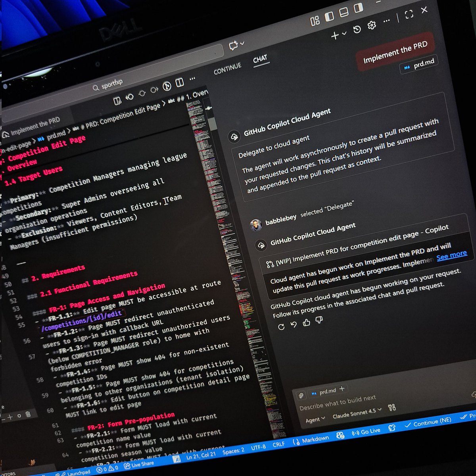Viewport: 476px width, 476px height.
Task: Toggle Secondary Side Bar layout icon
Action: pos(358,8)
